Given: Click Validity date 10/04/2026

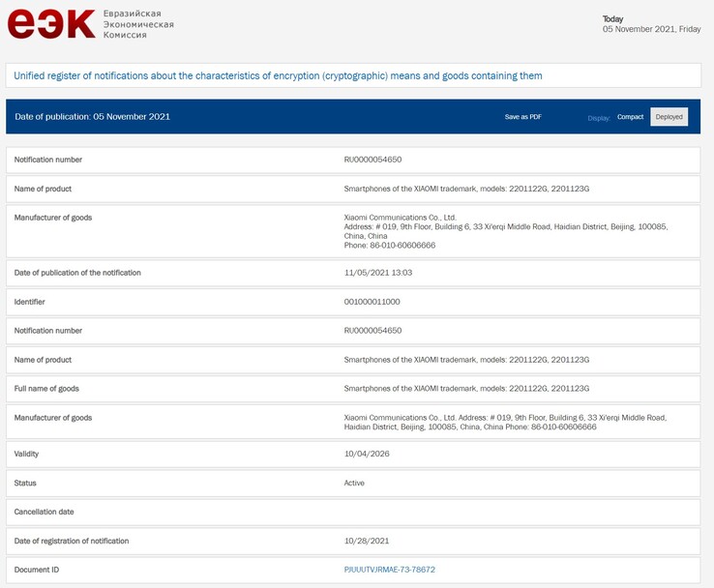Looking at the screenshot, I should (367, 454).
